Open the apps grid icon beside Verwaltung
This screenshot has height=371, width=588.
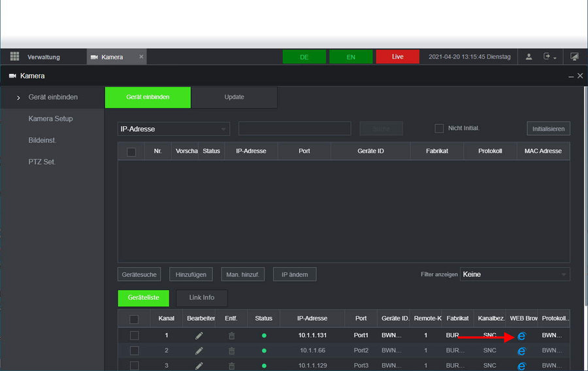click(14, 57)
